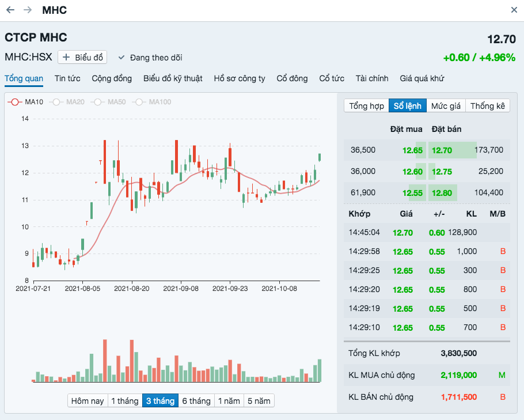Viewport: 524px width, 420px height.
Task: Click ask price 12.80
Action: point(442,193)
